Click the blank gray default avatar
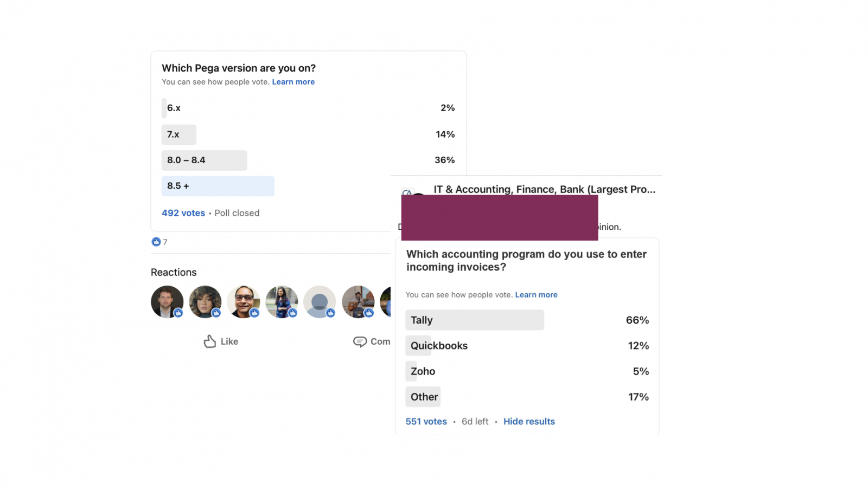 (320, 301)
